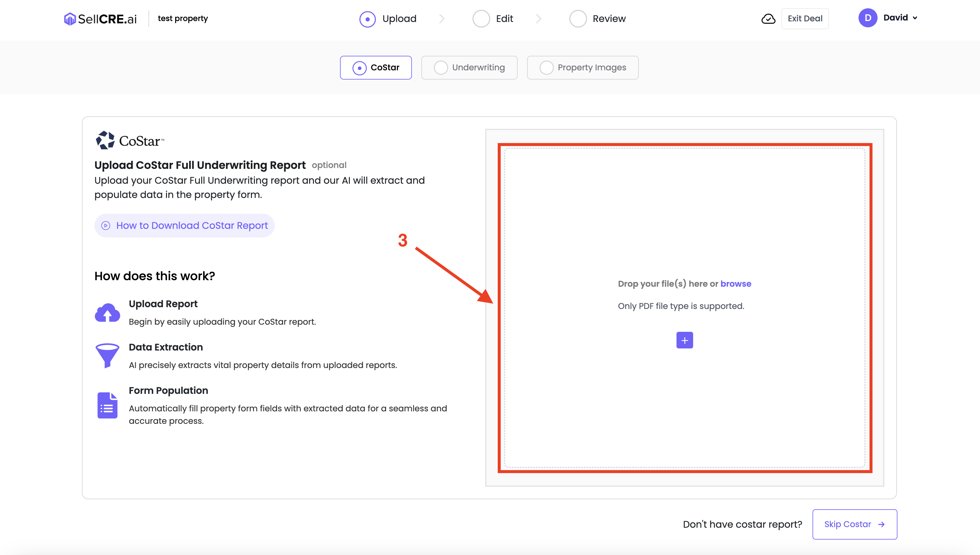Click the cloud save status icon
Screen dimensions: 980x555
[x=768, y=19]
